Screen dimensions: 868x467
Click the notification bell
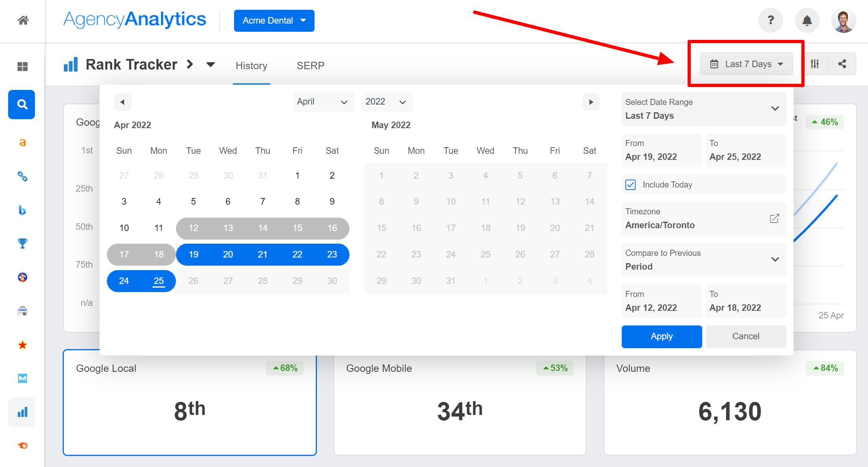tap(807, 20)
